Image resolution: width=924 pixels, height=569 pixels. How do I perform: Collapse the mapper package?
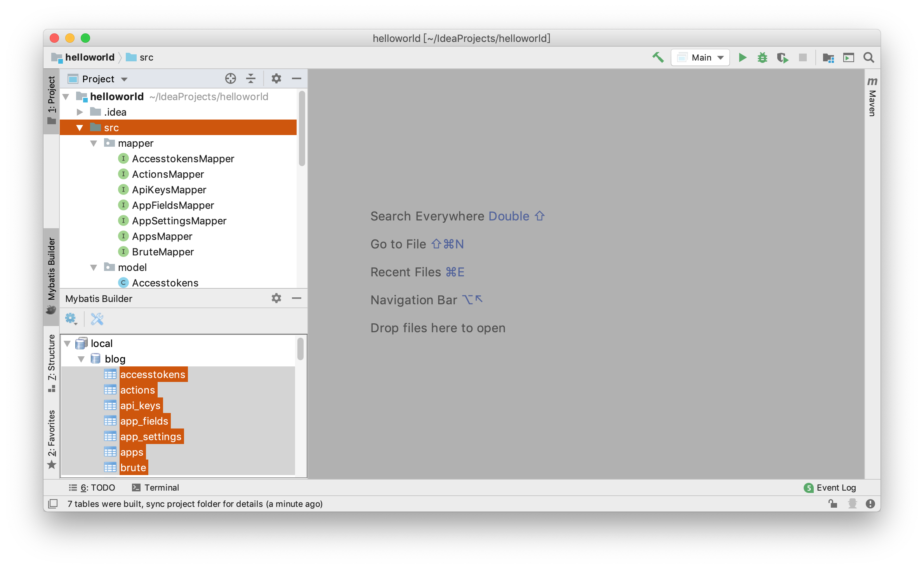(x=94, y=143)
